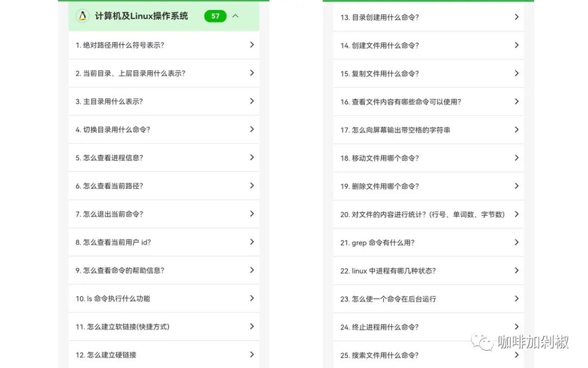Expand chevron for 怎么查看当前用户 id
The image size is (588, 368).
[x=252, y=242]
